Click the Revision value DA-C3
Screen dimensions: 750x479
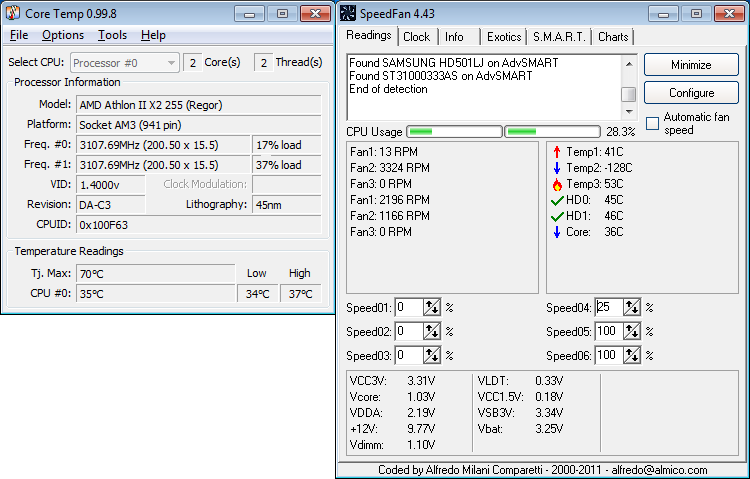pyautogui.click(x=110, y=205)
